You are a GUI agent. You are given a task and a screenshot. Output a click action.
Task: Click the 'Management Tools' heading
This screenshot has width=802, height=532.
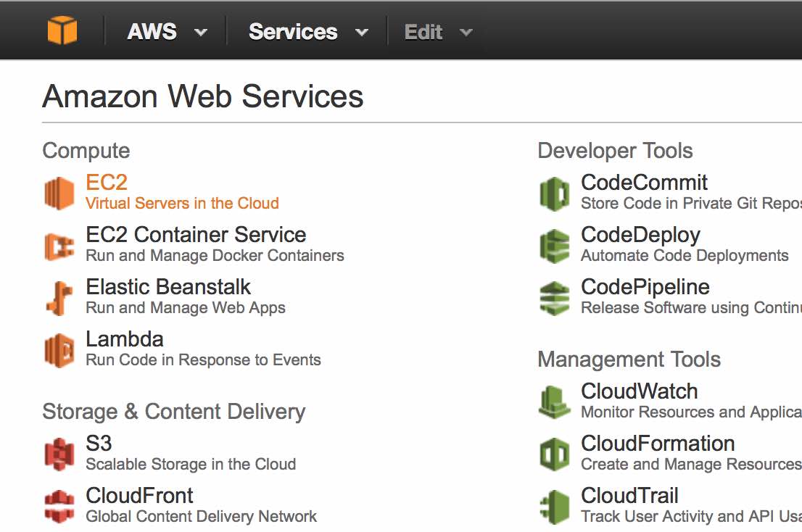629,359
